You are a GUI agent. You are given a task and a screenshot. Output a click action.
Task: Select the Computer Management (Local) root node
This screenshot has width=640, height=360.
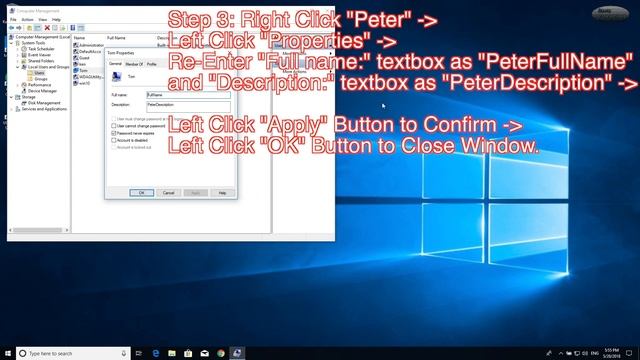pyautogui.click(x=40, y=37)
